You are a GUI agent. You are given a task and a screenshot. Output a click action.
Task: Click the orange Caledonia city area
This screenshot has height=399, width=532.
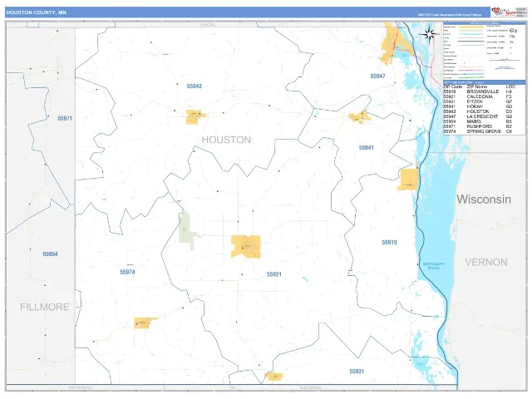click(246, 246)
